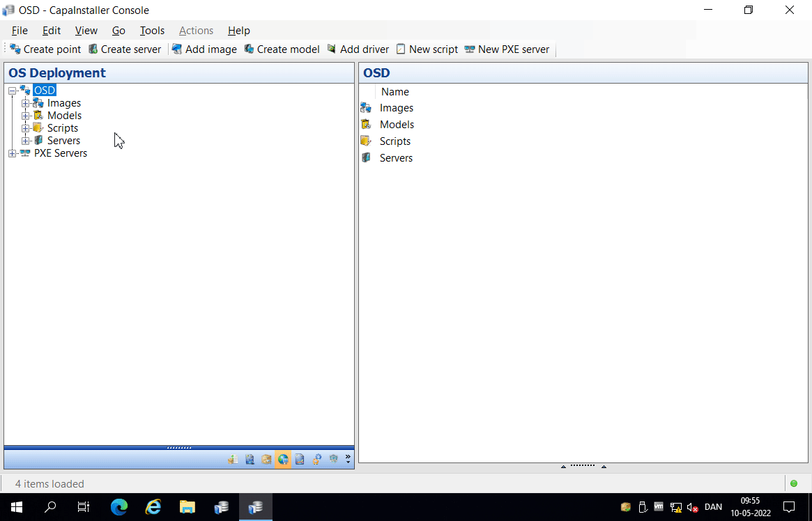Screen dimensions: 812x521
Task: Open the Go menu
Action: click(x=118, y=31)
